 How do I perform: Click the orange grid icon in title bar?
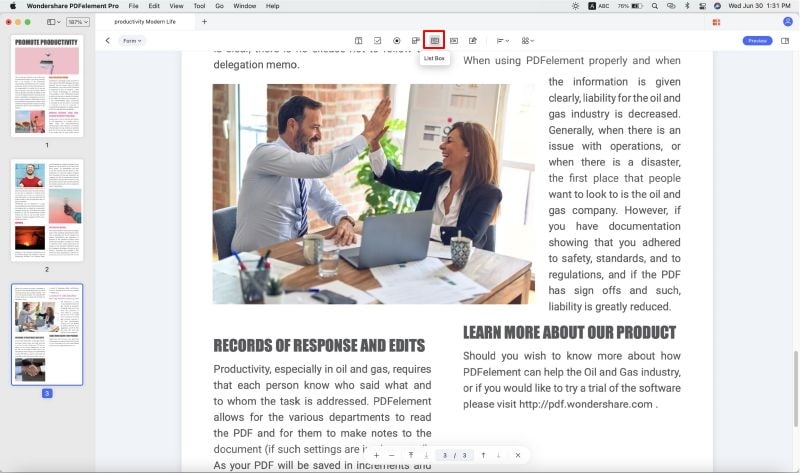pyautogui.click(x=716, y=22)
